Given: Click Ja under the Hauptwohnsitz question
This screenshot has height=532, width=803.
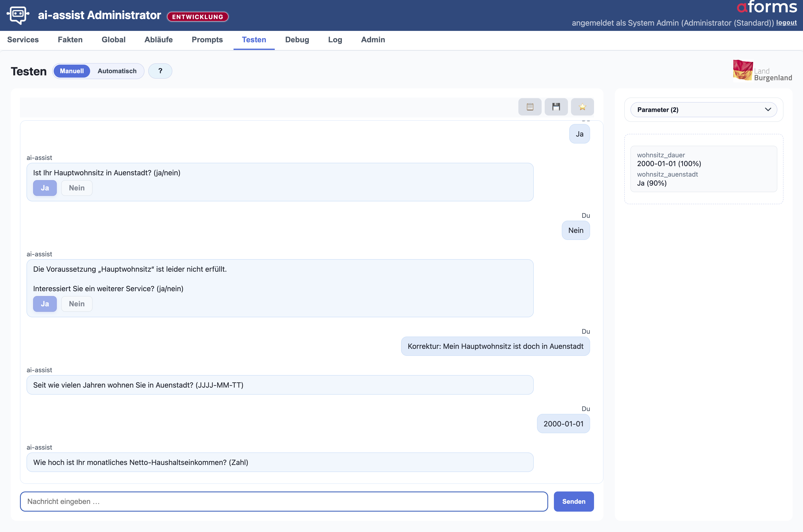Looking at the screenshot, I should [x=45, y=188].
